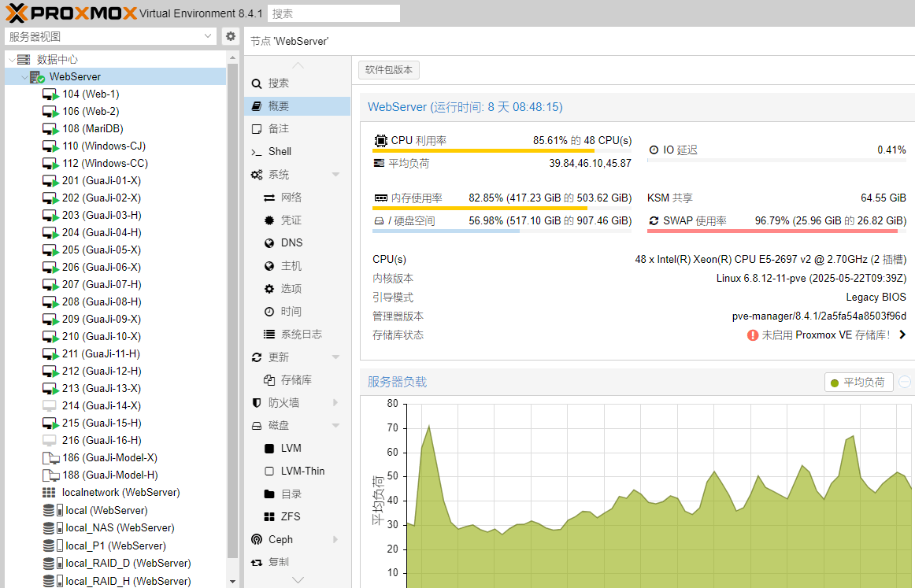Image resolution: width=915 pixels, height=588 pixels.
Task: Click the repository warning exclamation icon
Action: click(753, 335)
